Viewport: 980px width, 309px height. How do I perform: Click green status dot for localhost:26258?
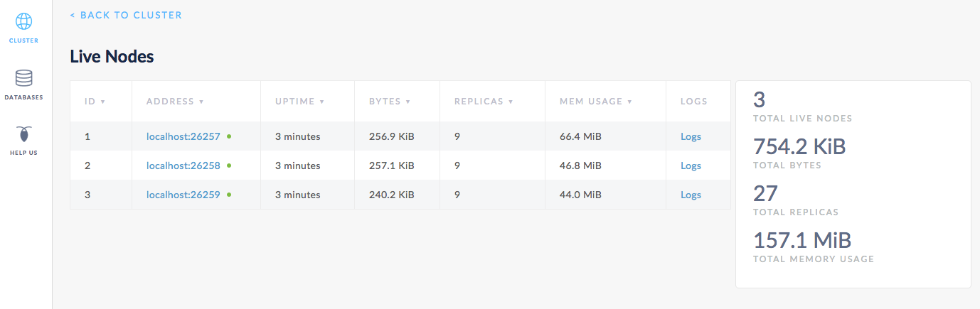coord(229,166)
